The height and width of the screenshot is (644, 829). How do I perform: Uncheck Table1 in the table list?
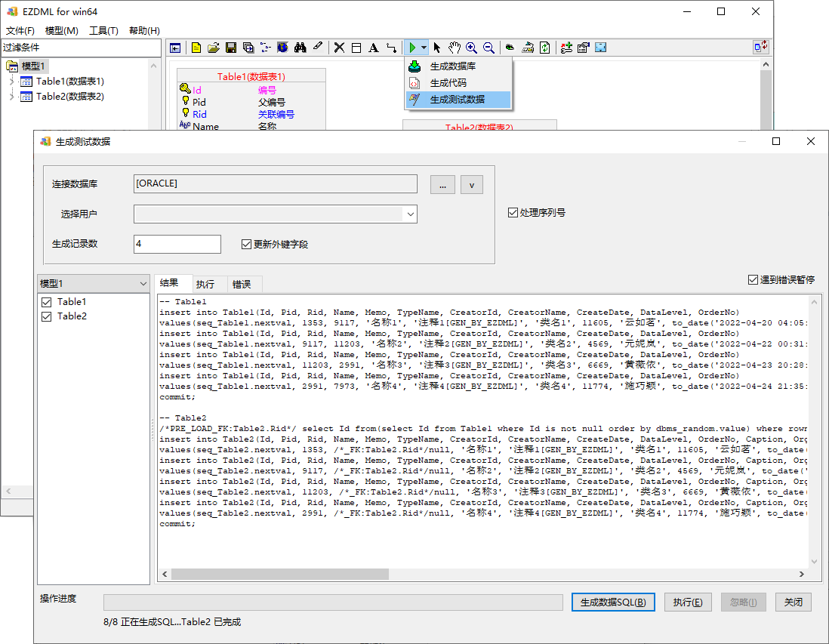(47, 303)
